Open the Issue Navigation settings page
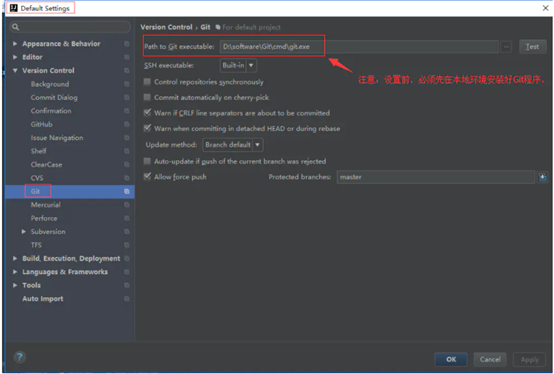The image size is (554, 374). [57, 138]
